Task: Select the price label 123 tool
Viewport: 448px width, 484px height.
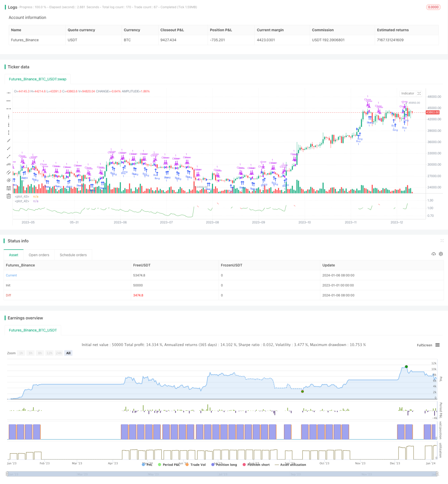Action: tap(9, 164)
